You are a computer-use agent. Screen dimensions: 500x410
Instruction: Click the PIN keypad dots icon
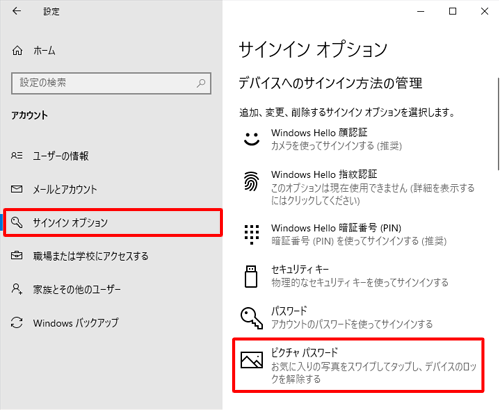(252, 235)
